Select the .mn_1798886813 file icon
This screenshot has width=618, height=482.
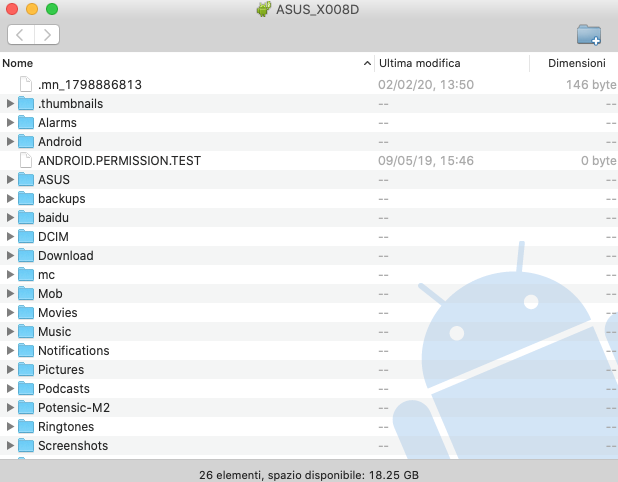pyautogui.click(x=26, y=84)
